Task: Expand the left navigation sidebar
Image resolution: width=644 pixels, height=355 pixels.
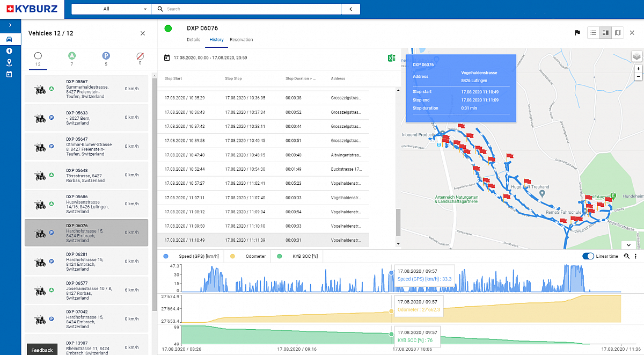Action: click(10, 25)
